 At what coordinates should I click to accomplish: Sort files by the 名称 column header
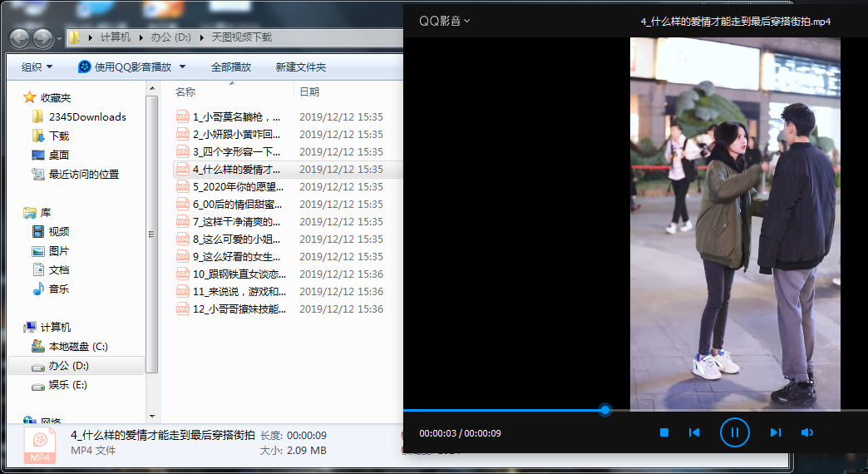pos(185,92)
